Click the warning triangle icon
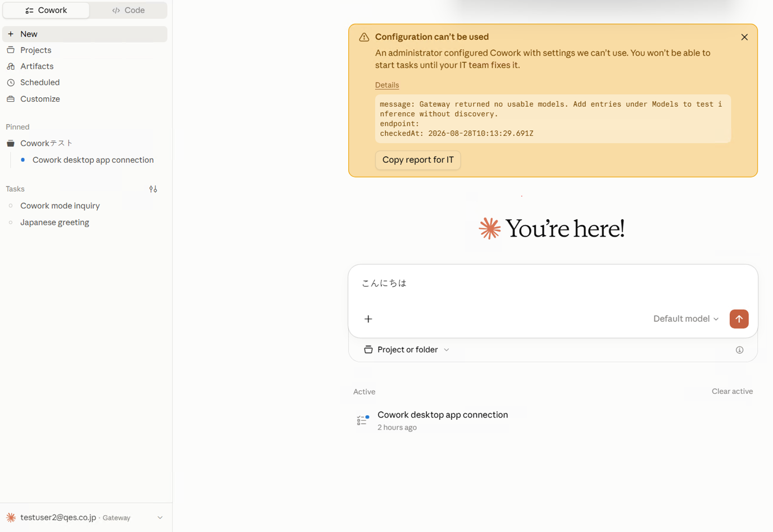 (x=364, y=37)
